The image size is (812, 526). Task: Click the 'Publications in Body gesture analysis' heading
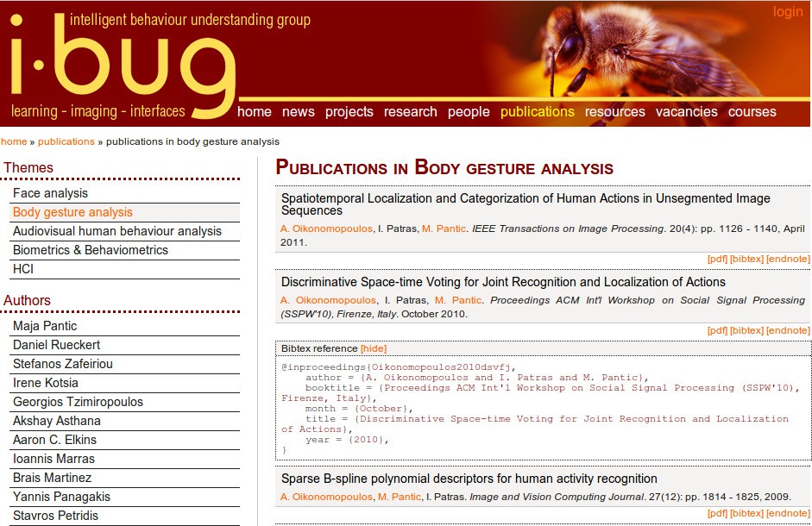tap(444, 168)
